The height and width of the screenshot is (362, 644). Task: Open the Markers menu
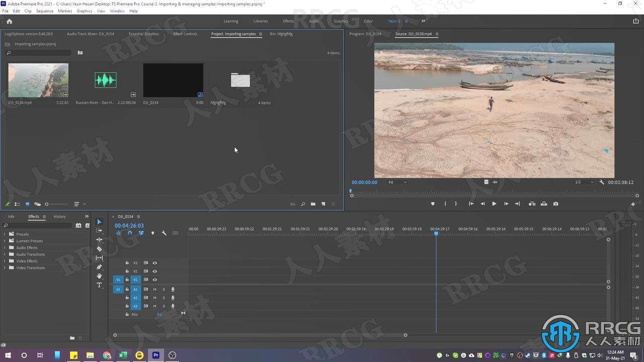click(x=65, y=11)
